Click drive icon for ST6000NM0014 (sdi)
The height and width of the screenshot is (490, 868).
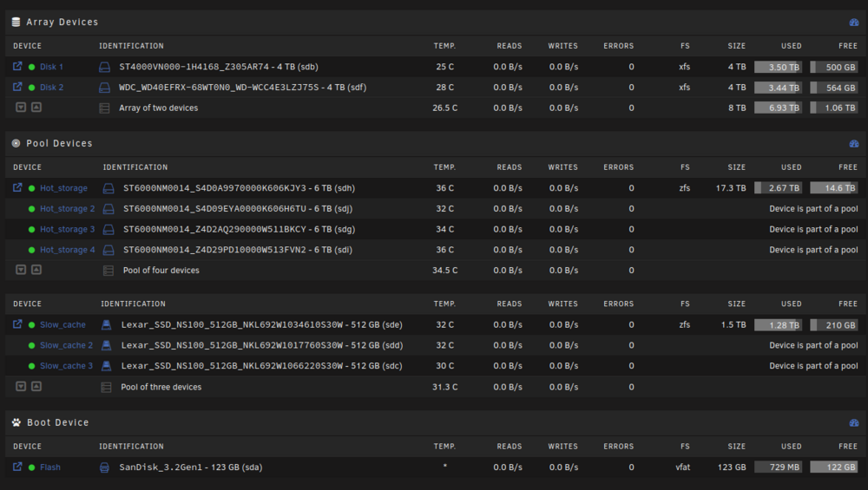pyautogui.click(x=108, y=250)
